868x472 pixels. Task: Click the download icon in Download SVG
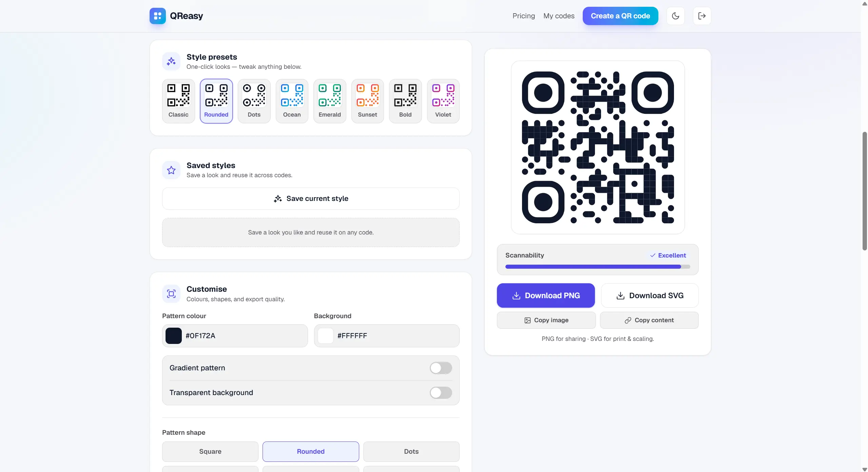coord(620,295)
